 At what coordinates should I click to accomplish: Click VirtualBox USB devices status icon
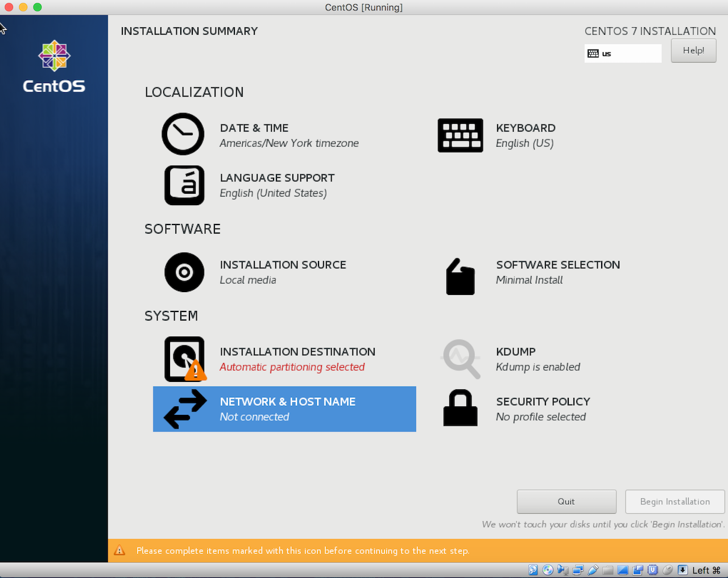click(x=593, y=570)
